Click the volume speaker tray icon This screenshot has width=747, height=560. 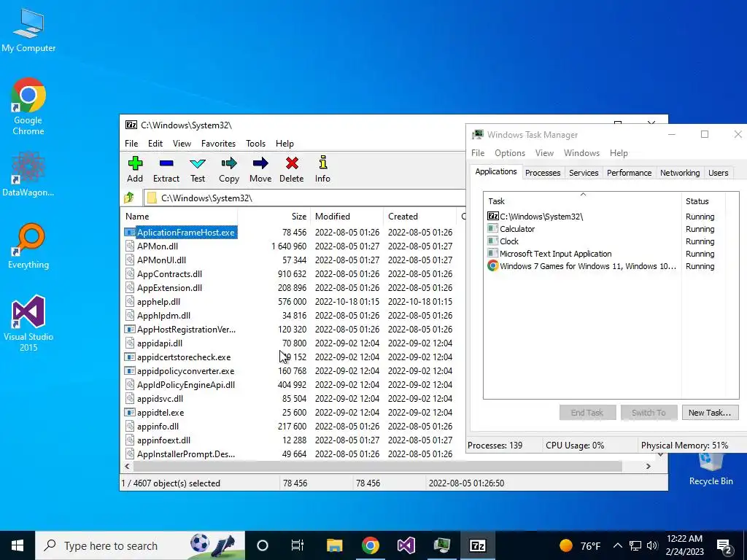click(x=653, y=545)
